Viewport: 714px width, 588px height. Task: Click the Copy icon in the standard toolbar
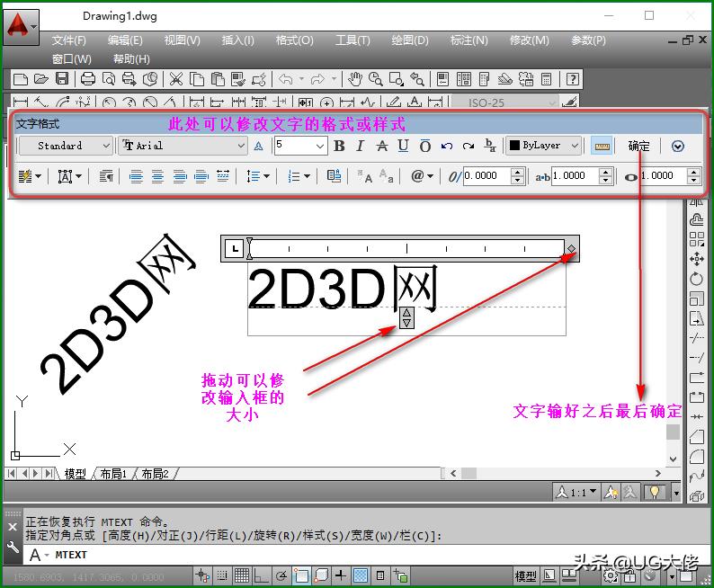[197, 79]
